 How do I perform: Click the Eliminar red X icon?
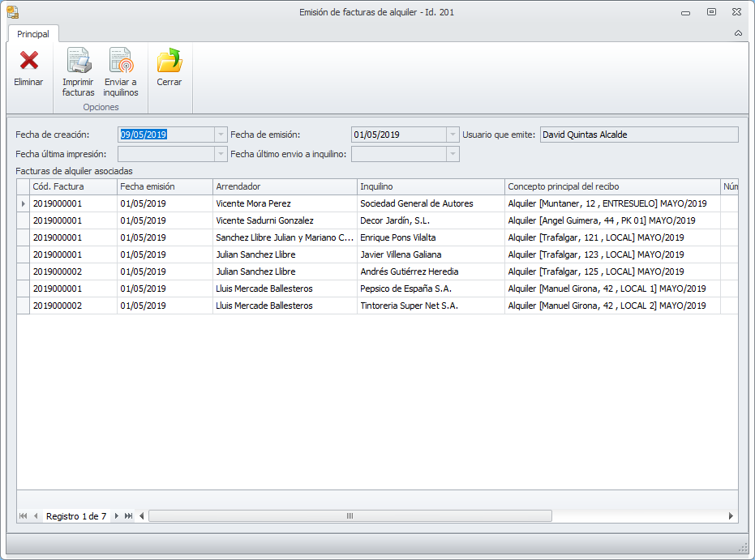[x=28, y=61]
